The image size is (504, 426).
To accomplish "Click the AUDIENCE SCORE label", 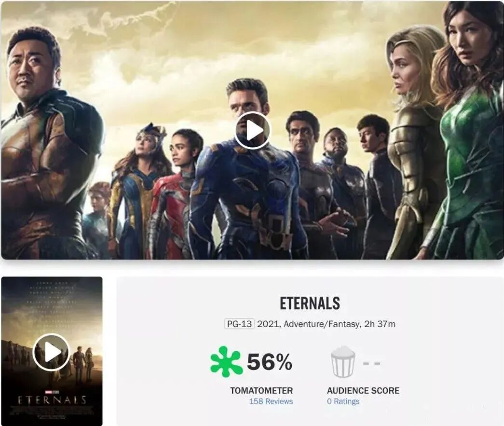I will pyautogui.click(x=363, y=391).
